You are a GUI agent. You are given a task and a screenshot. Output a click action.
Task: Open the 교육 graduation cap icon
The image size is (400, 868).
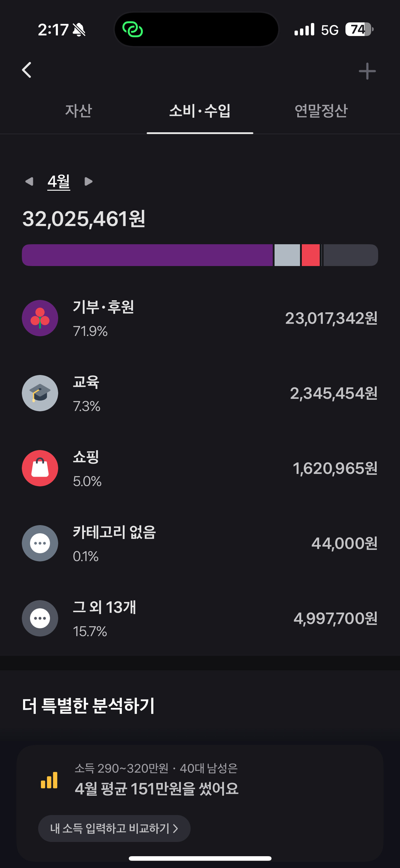40,393
